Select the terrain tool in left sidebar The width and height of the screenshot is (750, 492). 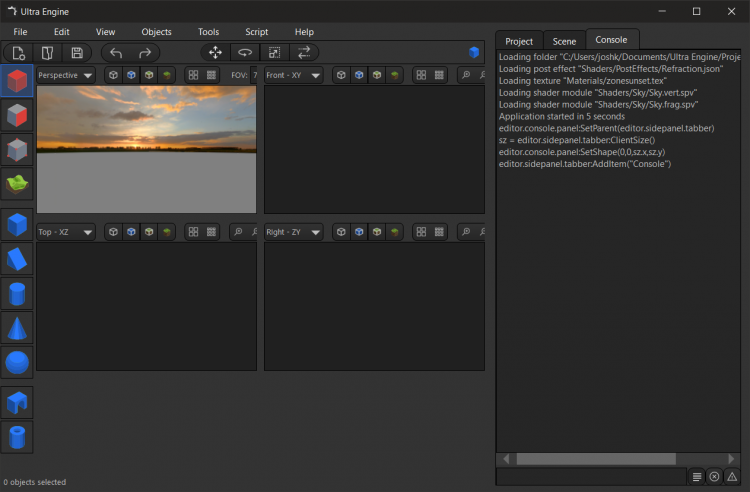click(x=17, y=184)
